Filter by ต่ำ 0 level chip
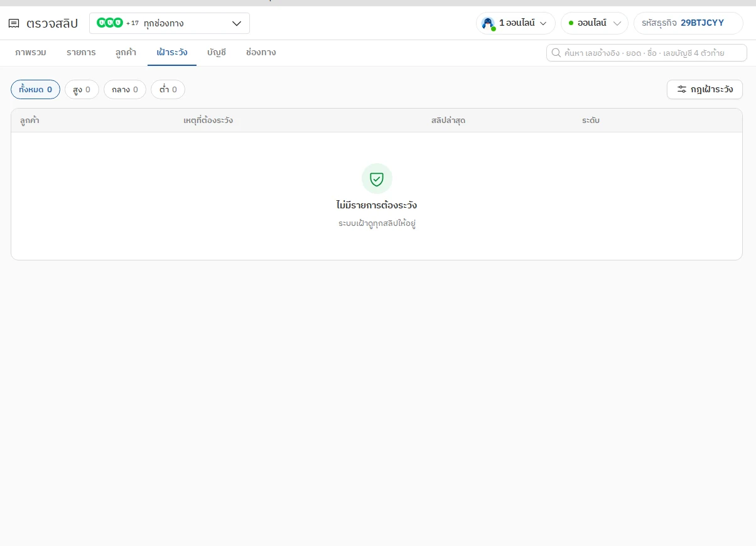This screenshot has height=546, width=756. 168,90
